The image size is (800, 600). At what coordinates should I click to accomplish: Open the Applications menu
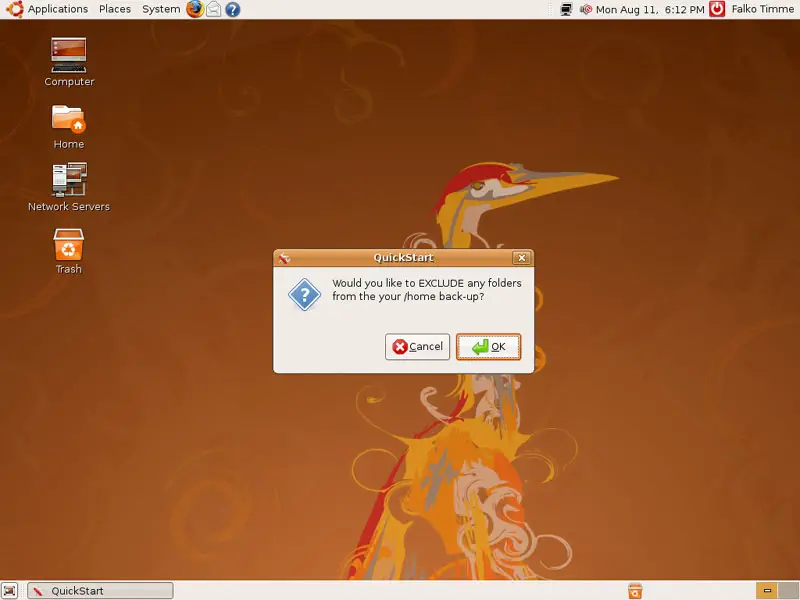57,9
